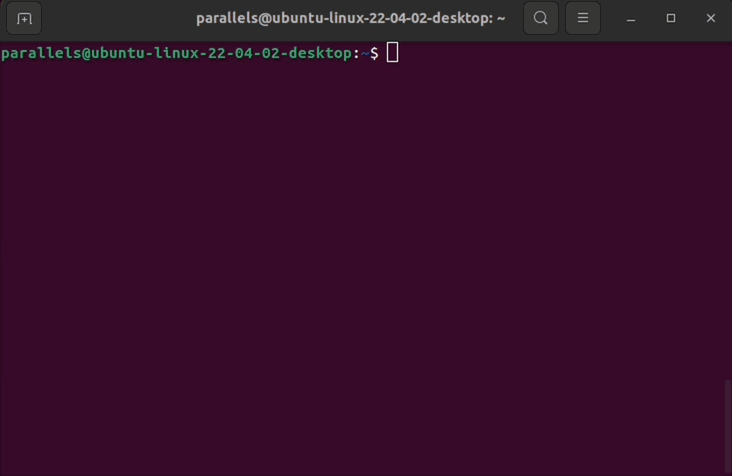The width and height of the screenshot is (732, 476).
Task: Open a new terminal tab
Action: click(24, 18)
